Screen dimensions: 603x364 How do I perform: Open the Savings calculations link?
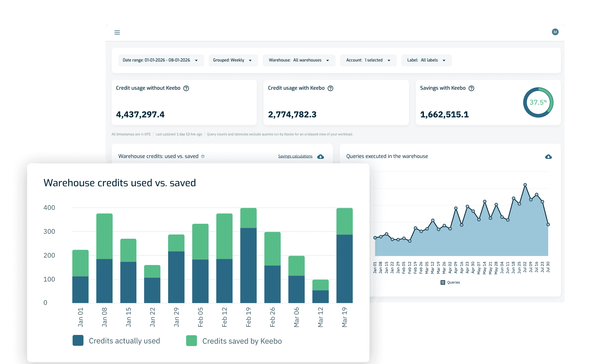point(295,156)
